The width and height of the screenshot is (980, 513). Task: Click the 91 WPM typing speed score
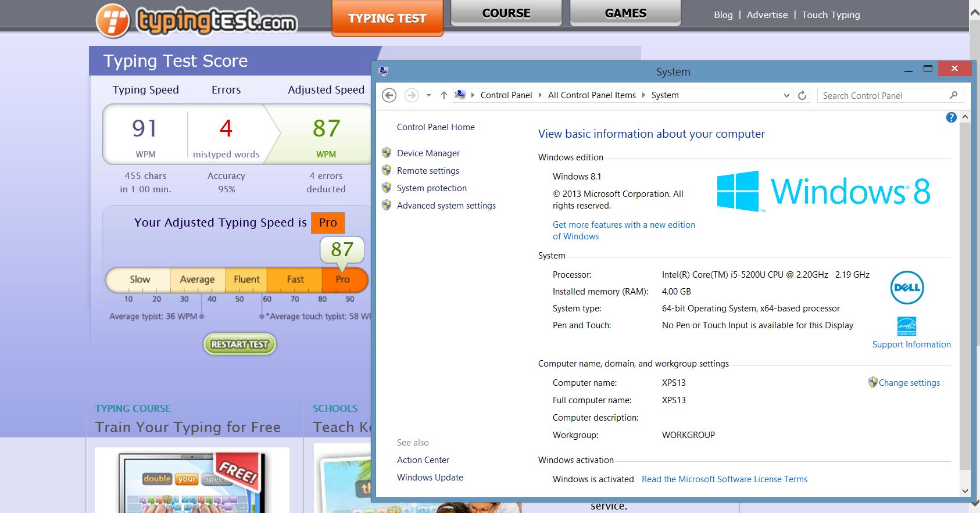(x=145, y=129)
